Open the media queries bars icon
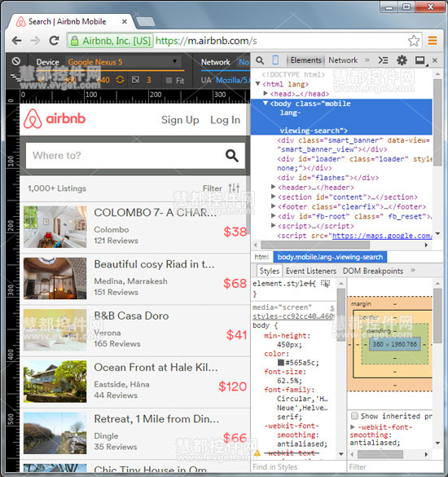 pyautogui.click(x=15, y=77)
